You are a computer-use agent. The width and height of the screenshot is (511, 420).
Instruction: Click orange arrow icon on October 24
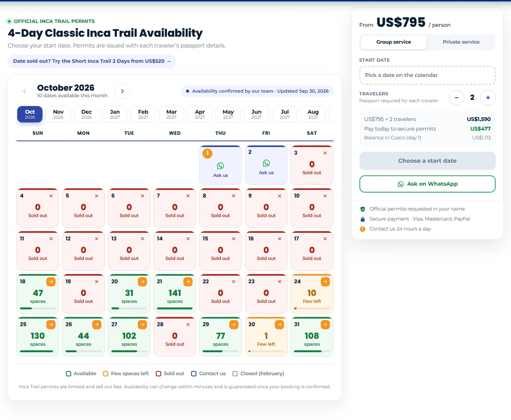click(x=325, y=282)
